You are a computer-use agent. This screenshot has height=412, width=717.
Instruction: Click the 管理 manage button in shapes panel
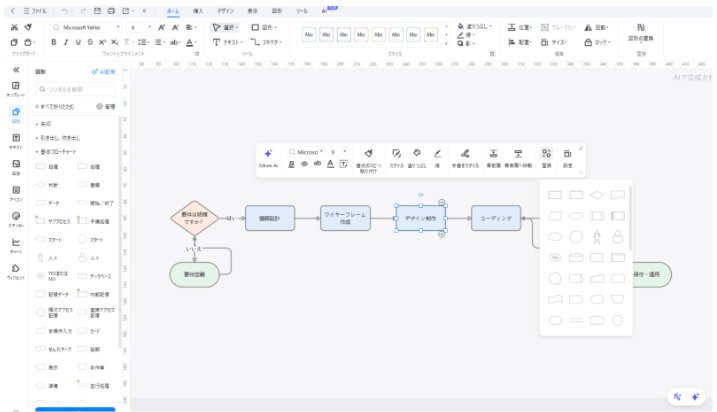106,106
